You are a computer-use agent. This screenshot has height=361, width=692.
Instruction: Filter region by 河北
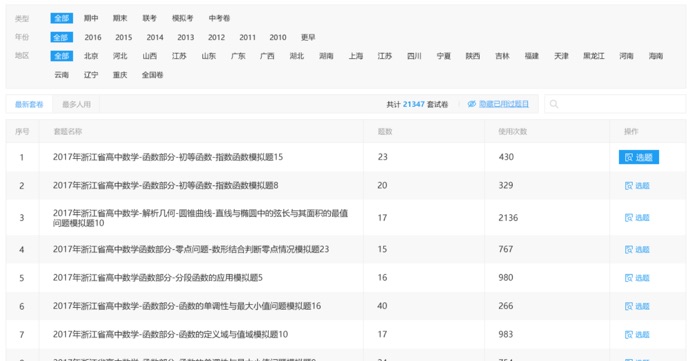point(120,56)
